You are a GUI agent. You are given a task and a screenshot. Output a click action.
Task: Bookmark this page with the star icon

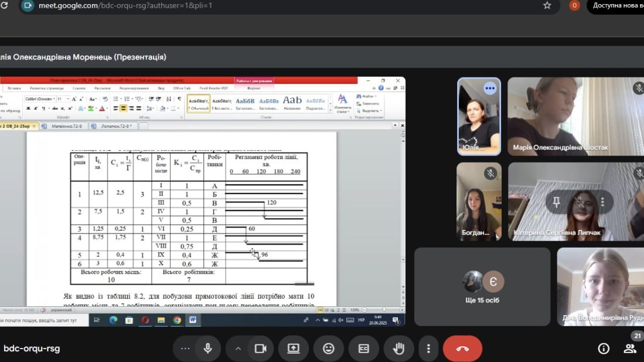tap(547, 5)
